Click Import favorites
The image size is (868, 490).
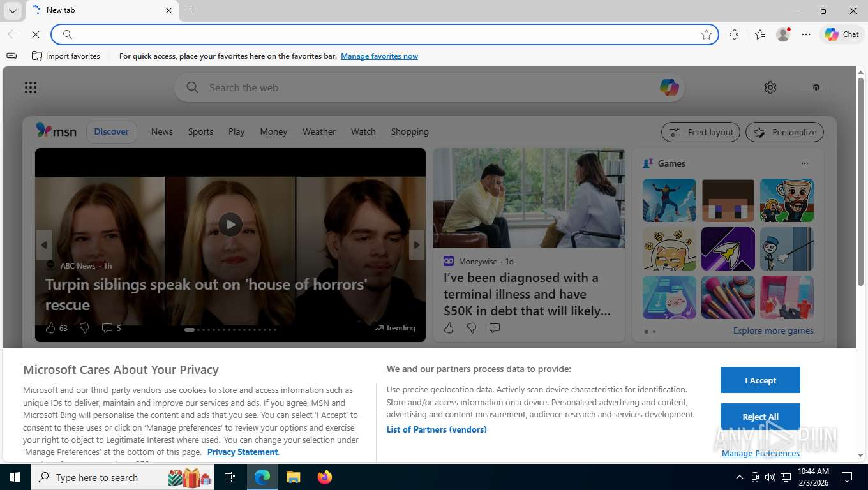pos(66,56)
